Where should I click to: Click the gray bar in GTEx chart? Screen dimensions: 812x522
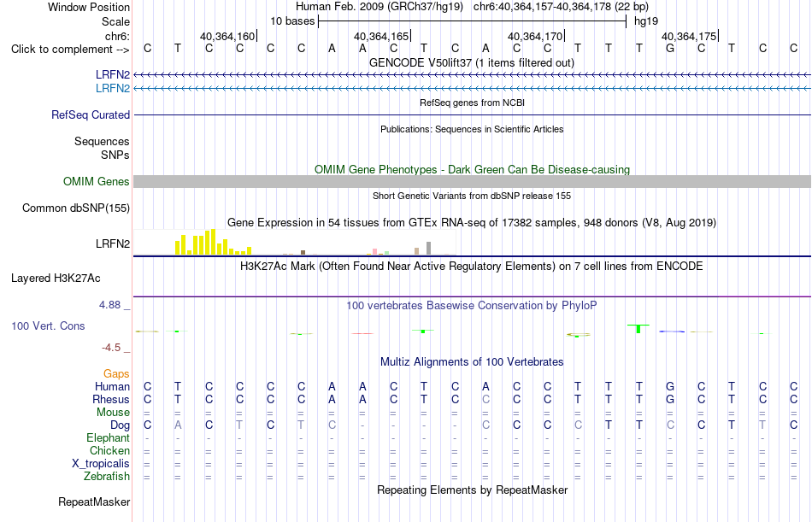pyautogui.click(x=428, y=248)
